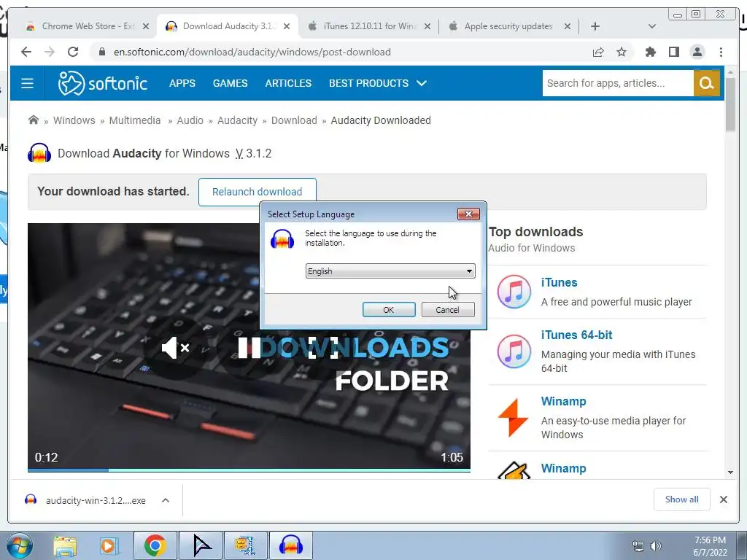Screen dimensions: 747x560
Task: Seek on the video progress bar
Action: point(249,470)
